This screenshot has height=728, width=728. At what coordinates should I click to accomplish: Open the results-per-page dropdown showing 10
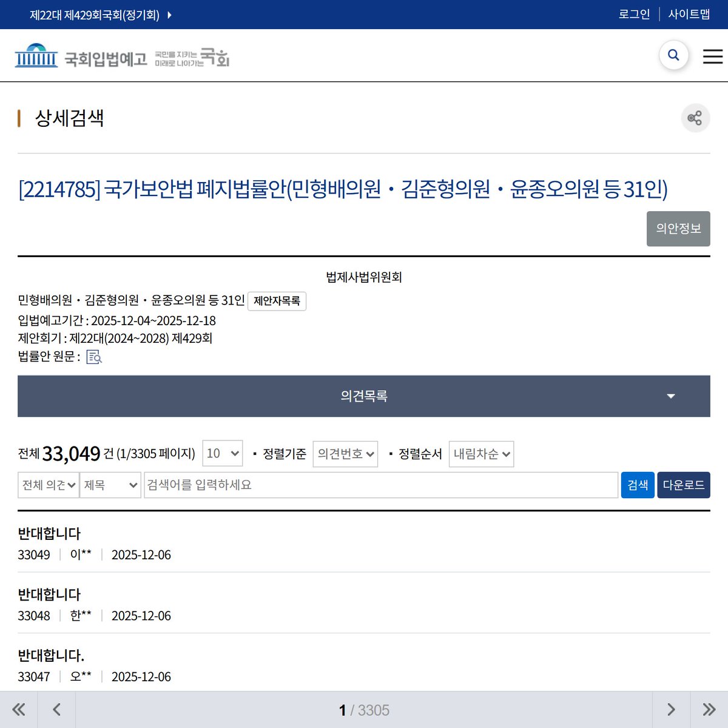click(x=222, y=453)
